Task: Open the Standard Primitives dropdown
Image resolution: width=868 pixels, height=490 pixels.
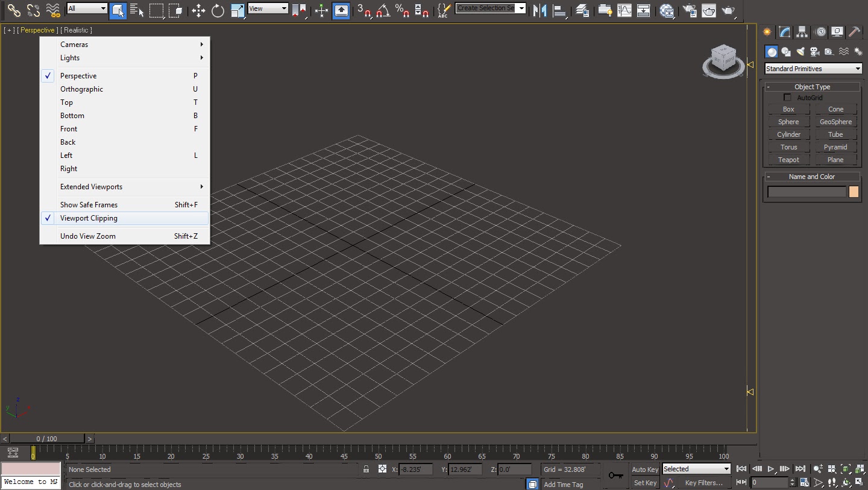Action: pyautogui.click(x=813, y=69)
